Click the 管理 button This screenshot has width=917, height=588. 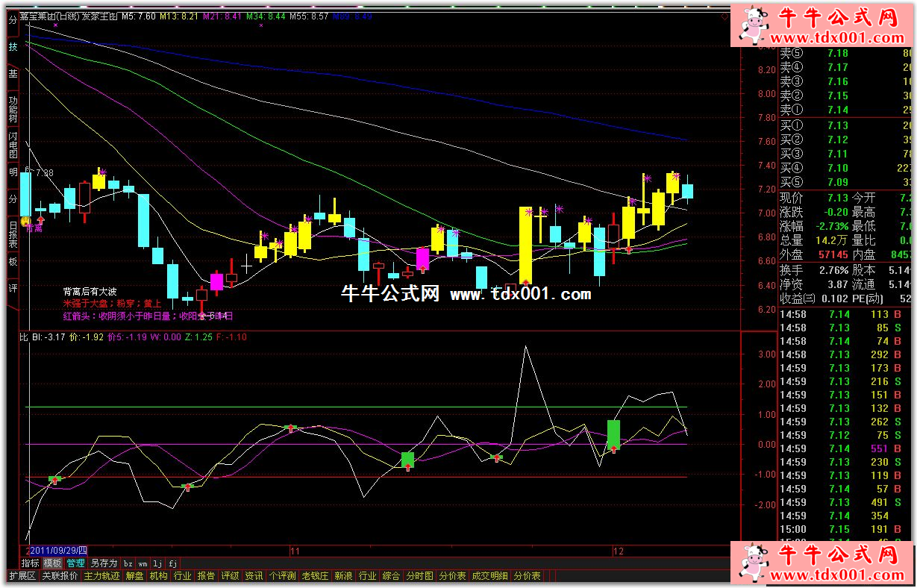pyautogui.click(x=75, y=563)
